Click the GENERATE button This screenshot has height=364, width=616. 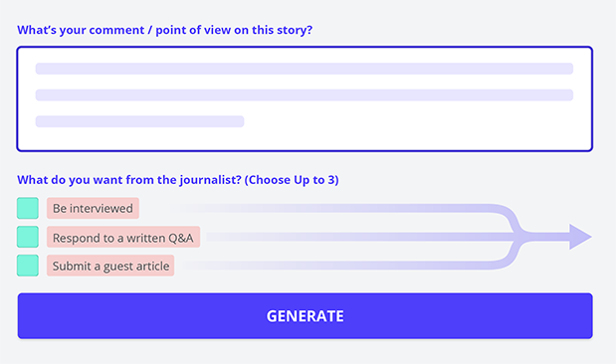(305, 315)
